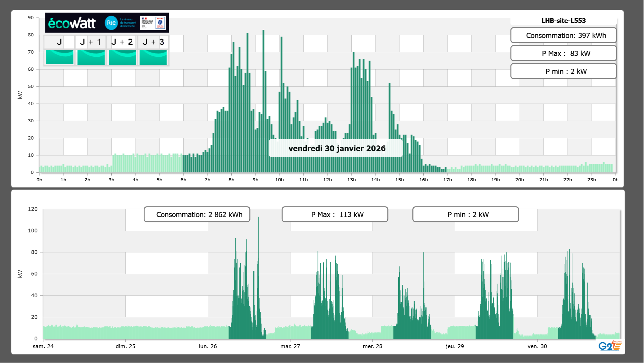644x363 pixels.
Task: Click the P Max 83 kW box
Action: pyautogui.click(x=563, y=53)
